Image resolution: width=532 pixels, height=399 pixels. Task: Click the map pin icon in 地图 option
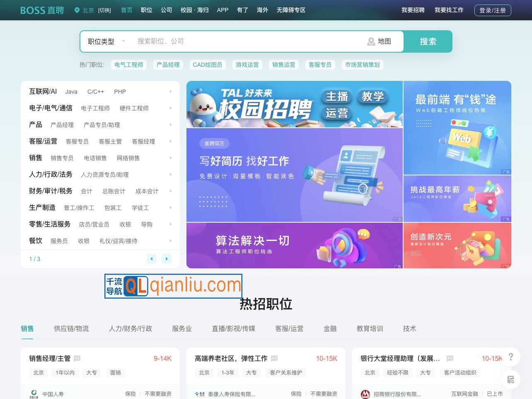[x=371, y=41]
